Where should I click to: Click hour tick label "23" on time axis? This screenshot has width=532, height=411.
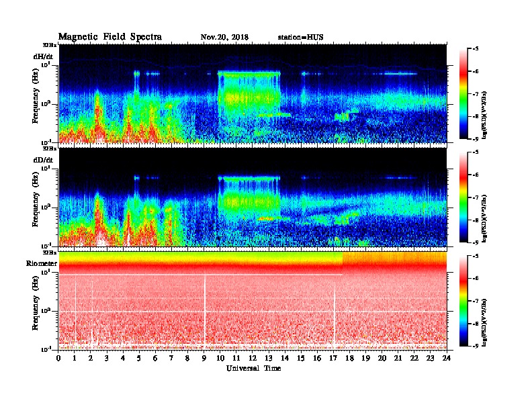430,359
